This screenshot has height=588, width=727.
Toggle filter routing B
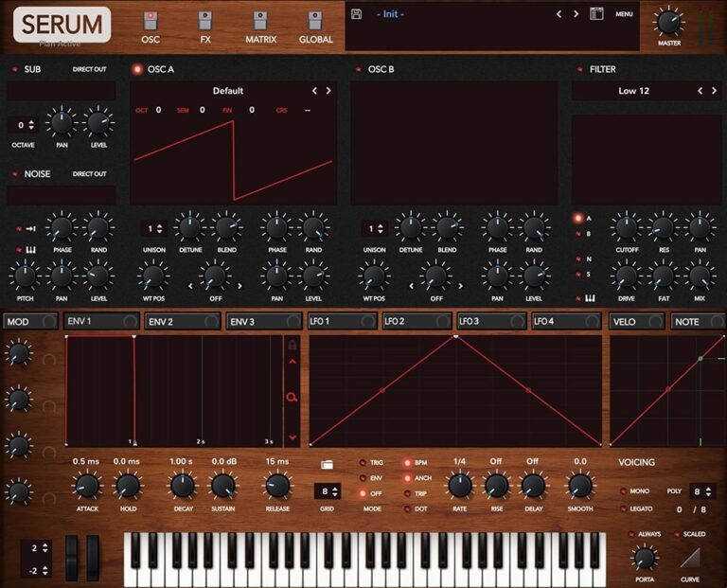578,234
